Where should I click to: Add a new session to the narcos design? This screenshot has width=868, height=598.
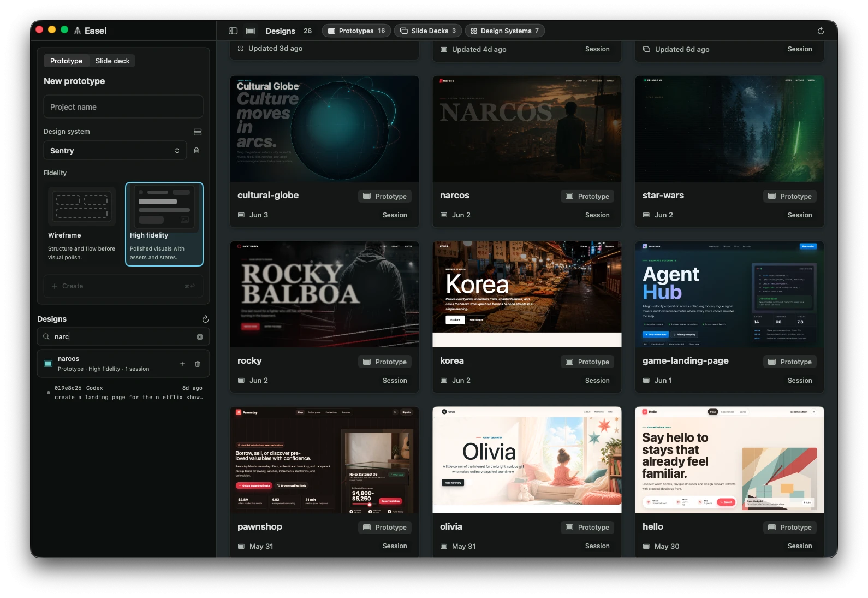182,364
